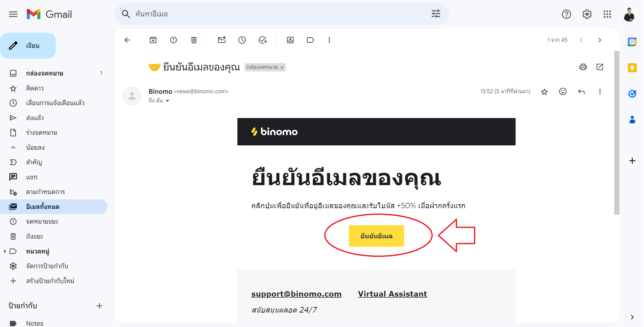Screen dimensions: 644x327
Task: Open the Labels toolbar icon
Action: tap(310, 40)
